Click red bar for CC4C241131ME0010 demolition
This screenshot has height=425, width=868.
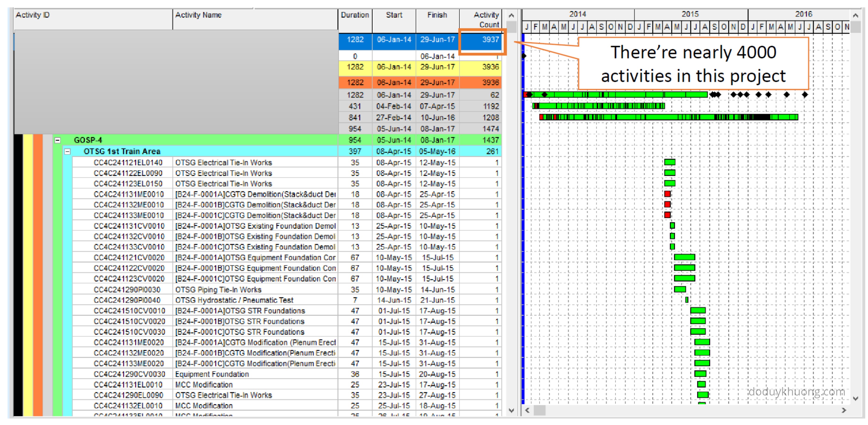(x=667, y=194)
